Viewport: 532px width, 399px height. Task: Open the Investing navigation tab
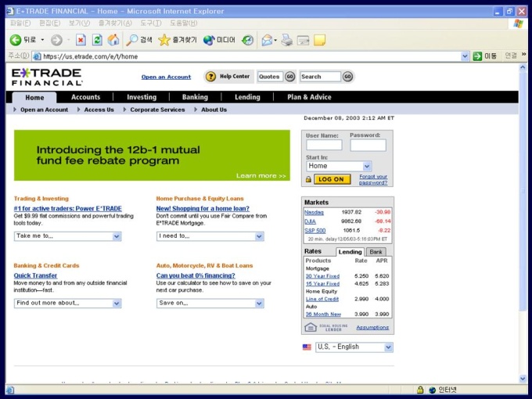coord(142,97)
